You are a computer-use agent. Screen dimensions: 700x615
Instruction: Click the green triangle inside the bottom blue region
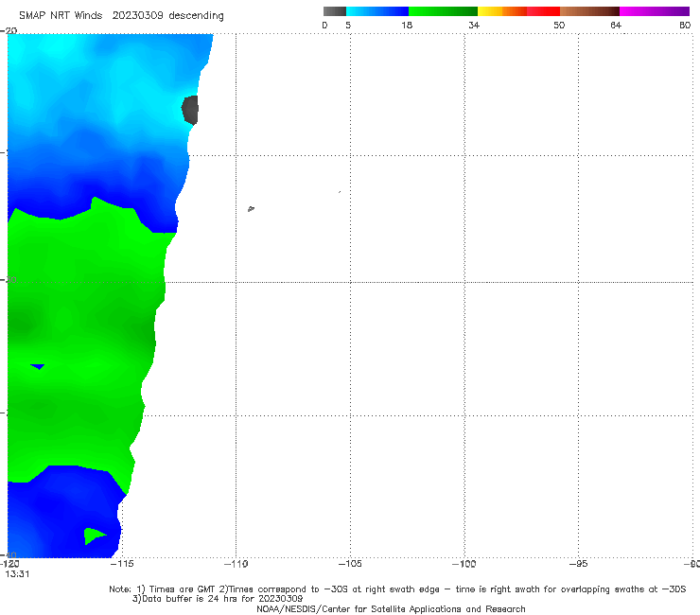click(x=94, y=536)
